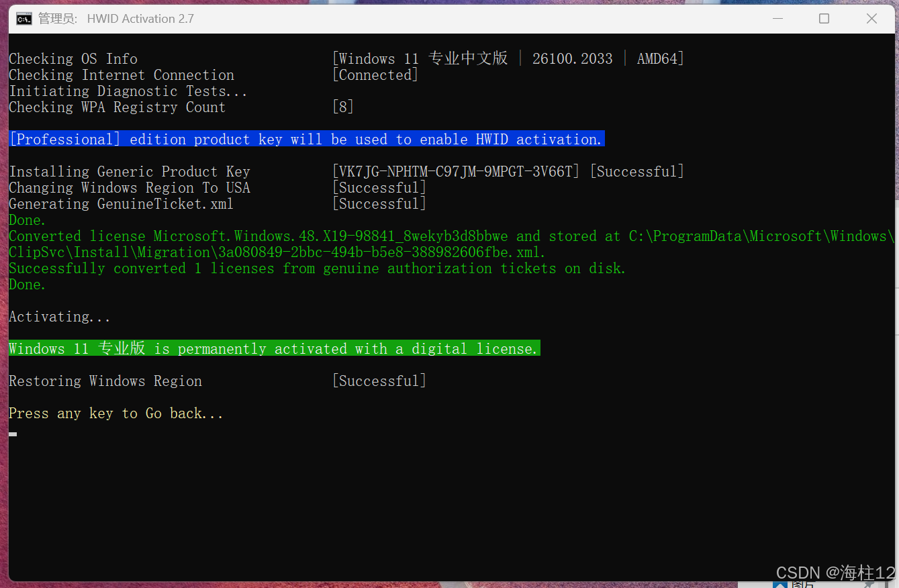Click 'Installing Generic Product Key' line
899x588 pixels.
(x=130, y=172)
